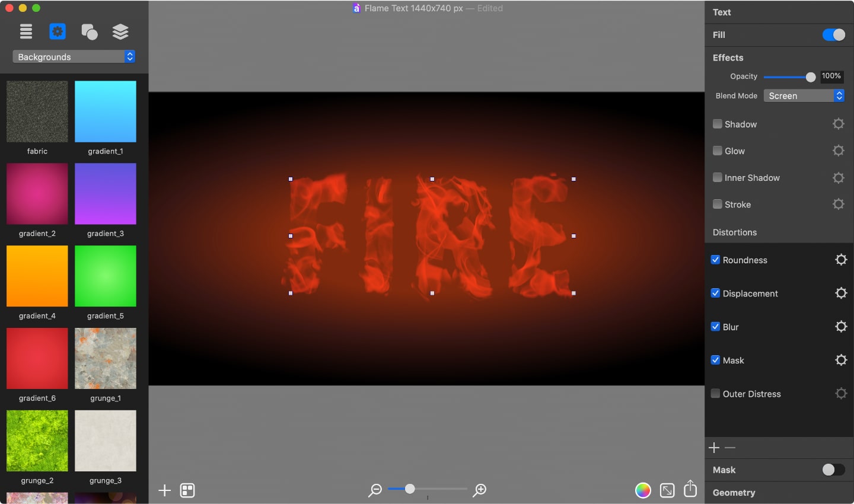Viewport: 854px width, 504px height.
Task: Select the Shapes panel icon
Action: point(89,31)
